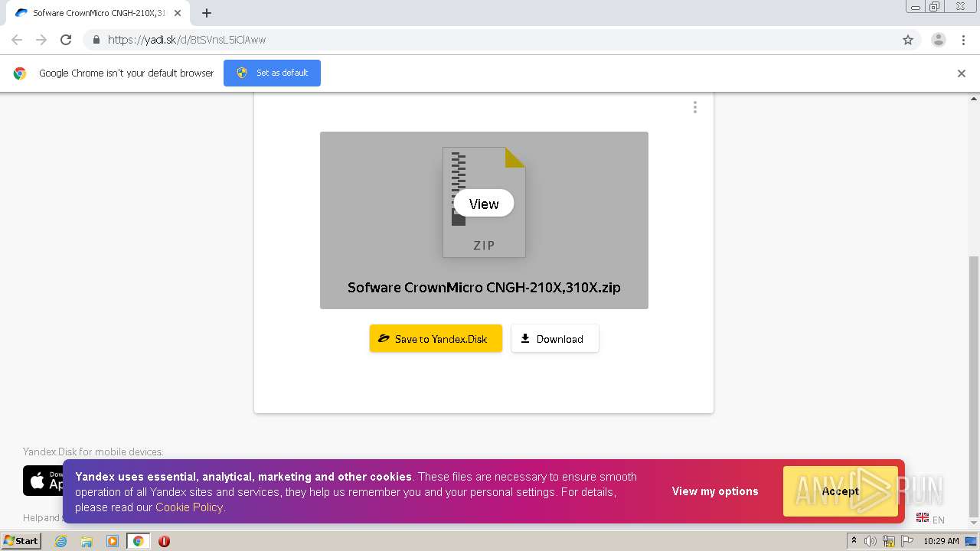Open the Chrome profile avatar

[x=939, y=40]
